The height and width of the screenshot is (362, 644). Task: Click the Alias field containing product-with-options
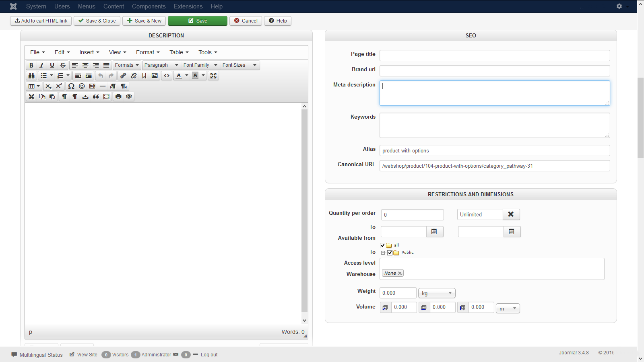pos(495,150)
